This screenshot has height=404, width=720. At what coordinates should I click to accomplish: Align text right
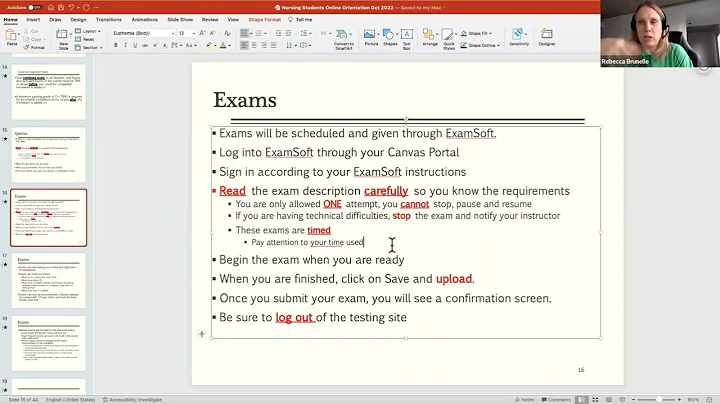pos(264,45)
